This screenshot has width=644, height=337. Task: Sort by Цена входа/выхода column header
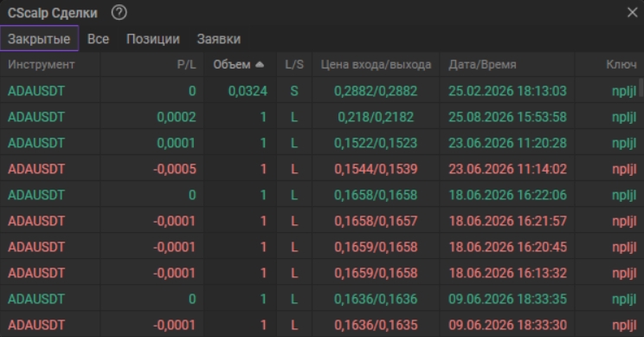[376, 64]
